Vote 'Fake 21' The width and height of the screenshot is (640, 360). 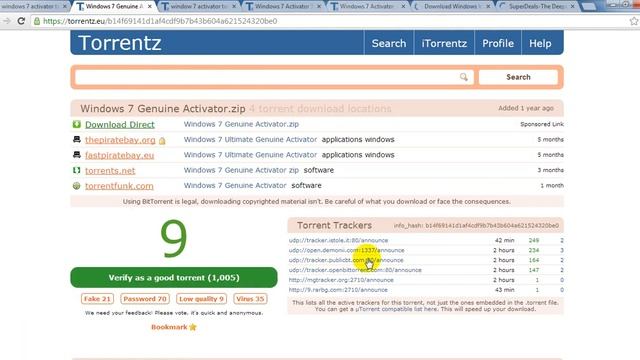pyautogui.click(x=97, y=299)
